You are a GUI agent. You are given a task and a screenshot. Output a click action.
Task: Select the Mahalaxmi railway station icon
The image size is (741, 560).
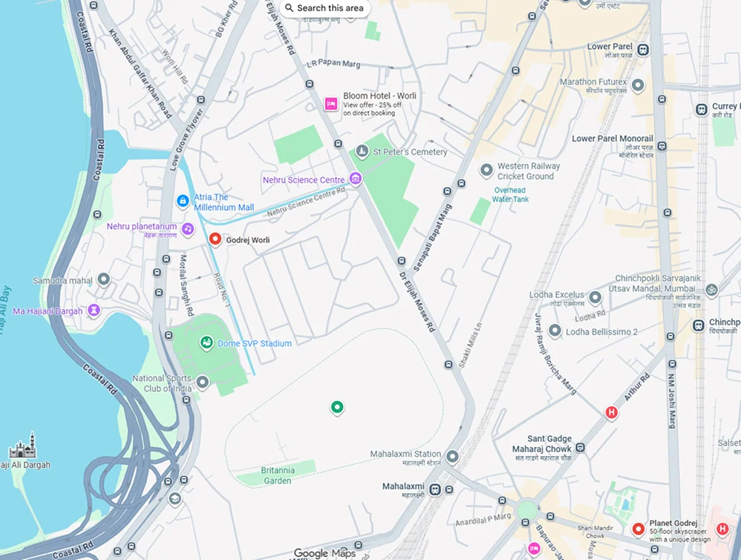coord(435,489)
